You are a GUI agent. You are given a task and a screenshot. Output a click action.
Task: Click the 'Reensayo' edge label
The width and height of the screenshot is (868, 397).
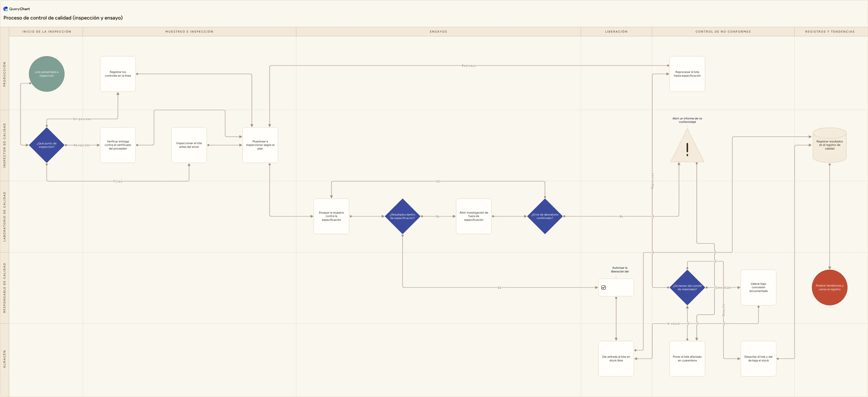pyautogui.click(x=469, y=66)
